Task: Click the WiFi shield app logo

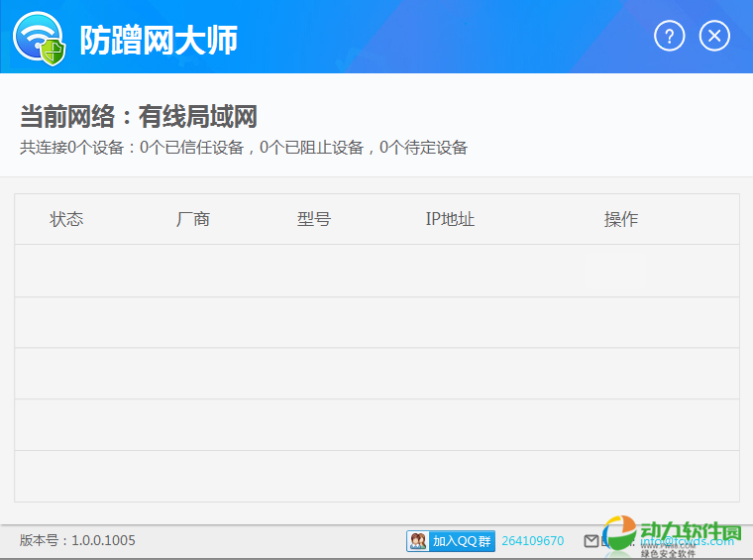Action: pyautogui.click(x=39, y=39)
